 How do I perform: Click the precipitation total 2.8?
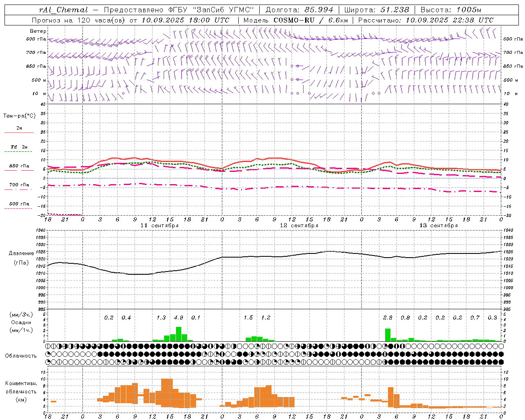(x=388, y=318)
